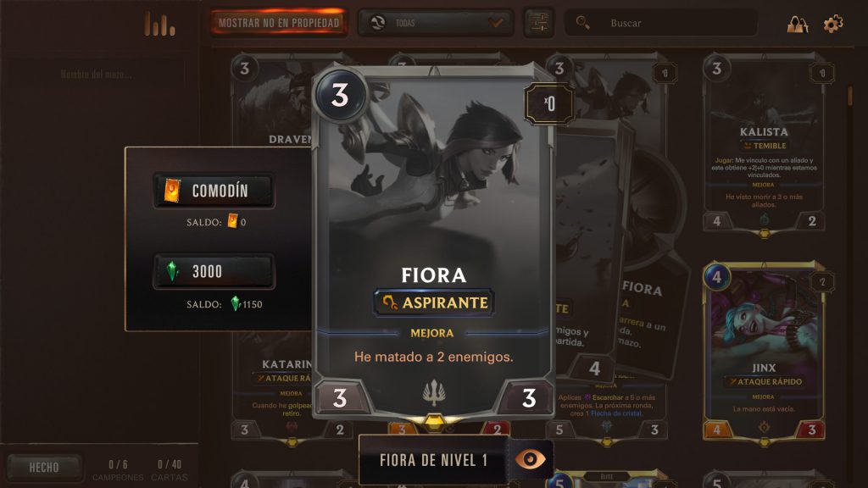Image resolution: width=868 pixels, height=488 pixels.
Task: Open the Todas regions dropdown
Action: click(x=436, y=23)
